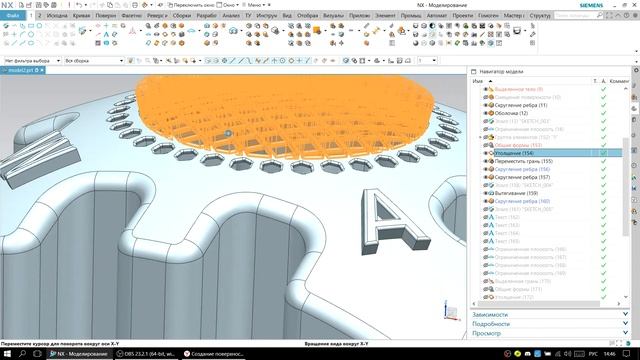Open the 'Нет фильтра выбора' selection filter dropdown
This screenshot has width=640, height=360.
[x=32, y=60]
